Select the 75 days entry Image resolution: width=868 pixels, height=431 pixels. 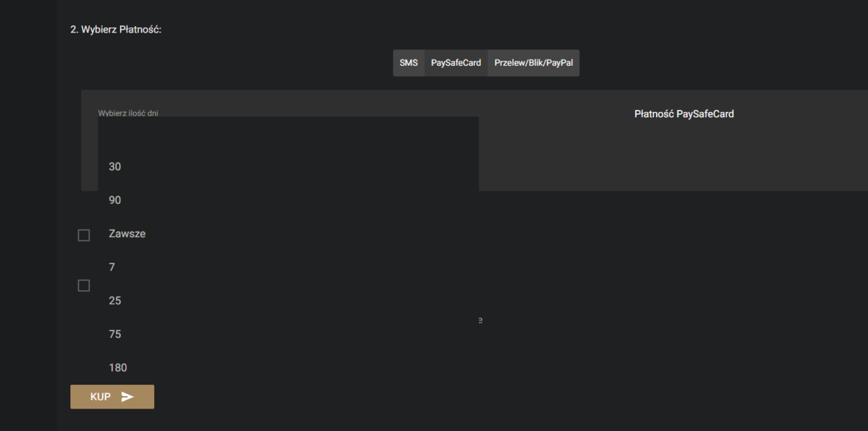[x=288, y=334]
